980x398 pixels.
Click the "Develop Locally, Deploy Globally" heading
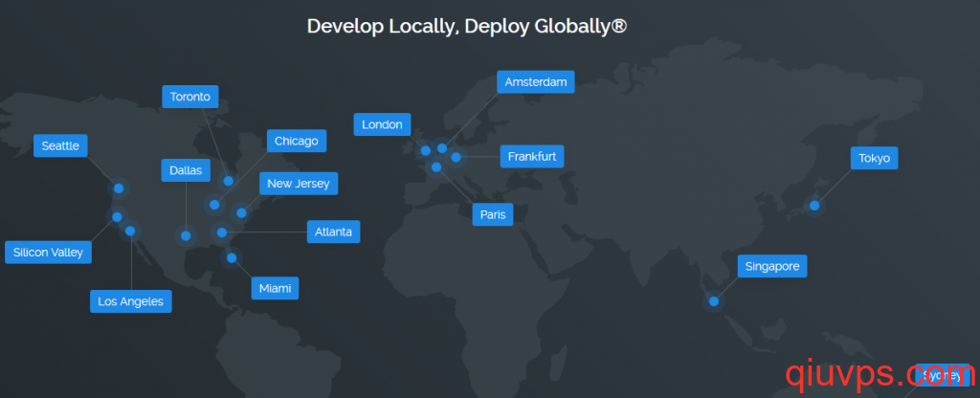pos(467,26)
